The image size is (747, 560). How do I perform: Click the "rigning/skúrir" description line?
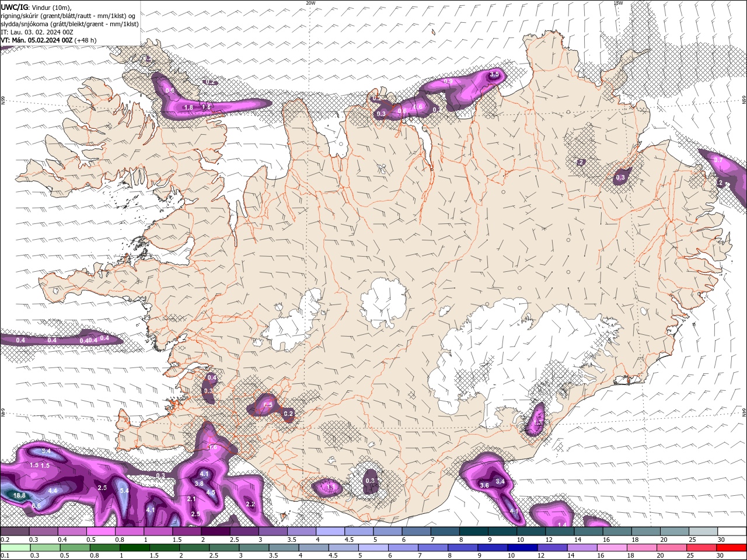[68, 16]
